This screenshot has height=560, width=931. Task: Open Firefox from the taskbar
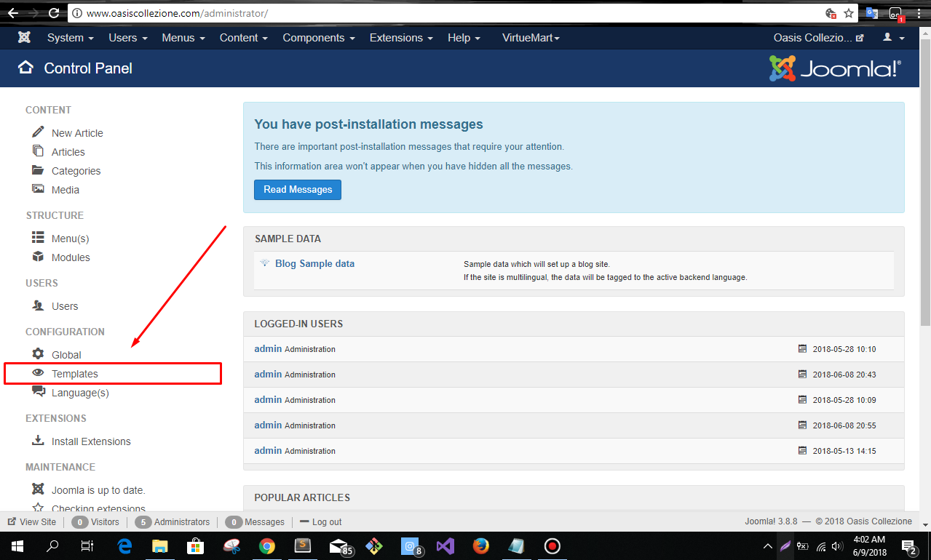coord(480,546)
